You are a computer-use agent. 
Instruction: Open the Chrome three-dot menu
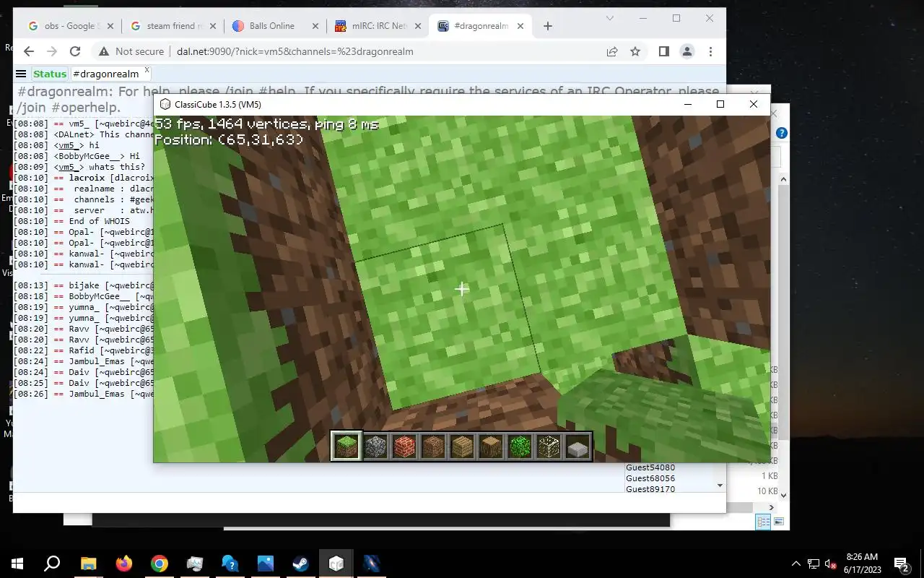(711, 51)
